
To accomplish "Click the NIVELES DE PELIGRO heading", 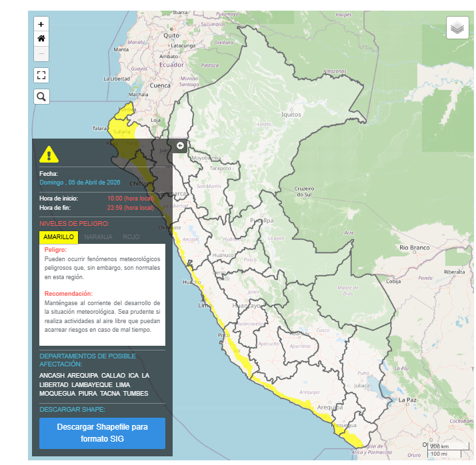I will (74, 224).
